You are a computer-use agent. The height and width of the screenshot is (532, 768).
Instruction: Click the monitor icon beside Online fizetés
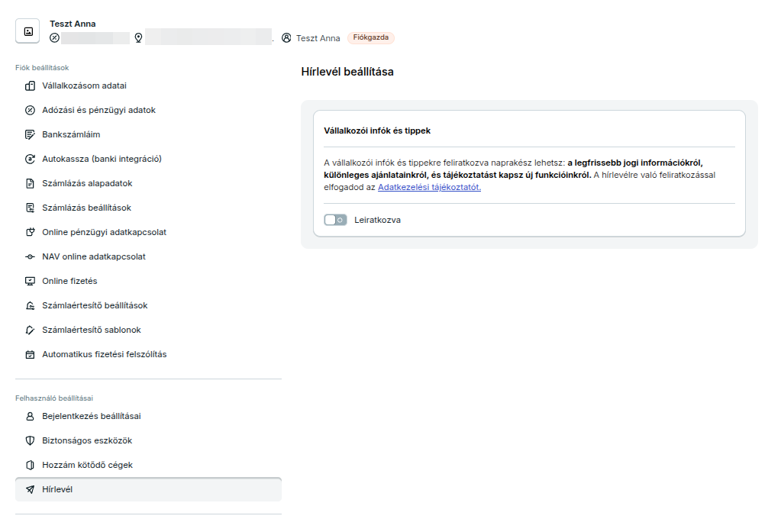click(x=31, y=281)
